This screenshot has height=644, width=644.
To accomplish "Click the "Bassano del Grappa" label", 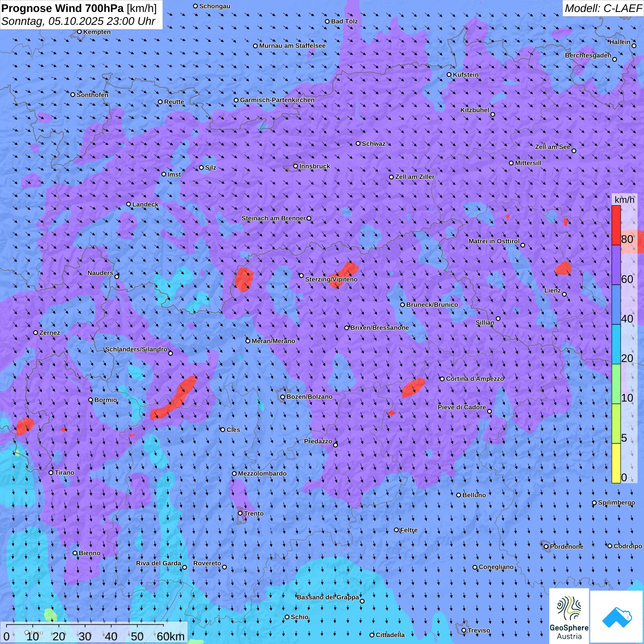I will click(328, 597).
